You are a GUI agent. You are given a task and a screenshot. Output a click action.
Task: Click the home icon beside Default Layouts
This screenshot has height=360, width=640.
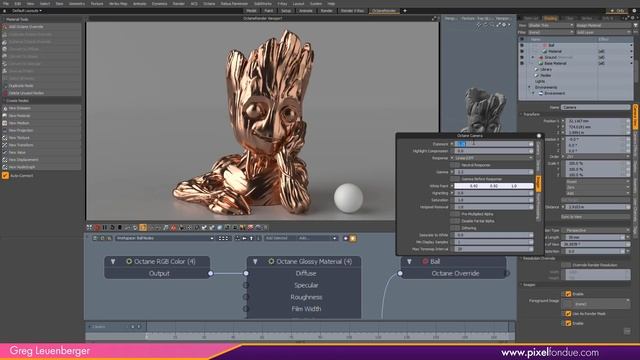pyautogui.click(x=5, y=11)
